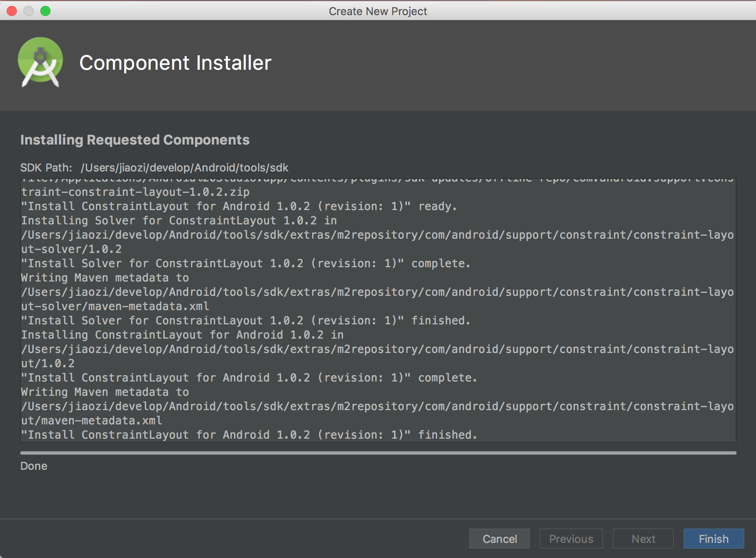Viewport: 756px width, 558px height.
Task: Click the Component Installer heading
Action: coord(175,63)
